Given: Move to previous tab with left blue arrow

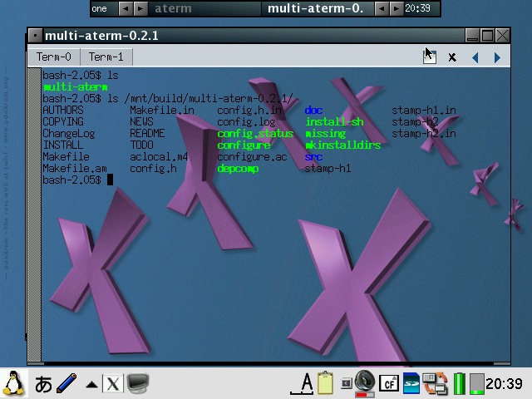Looking at the screenshot, I should click(475, 57).
